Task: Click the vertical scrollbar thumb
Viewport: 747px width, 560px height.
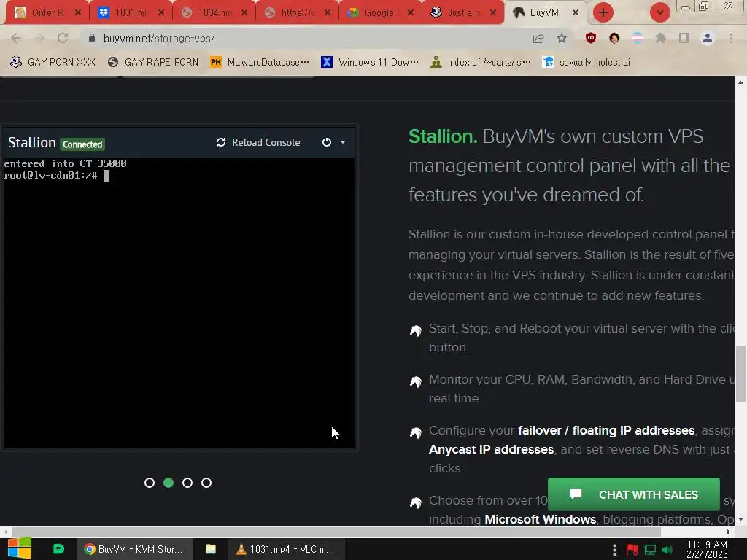Action: click(740, 374)
